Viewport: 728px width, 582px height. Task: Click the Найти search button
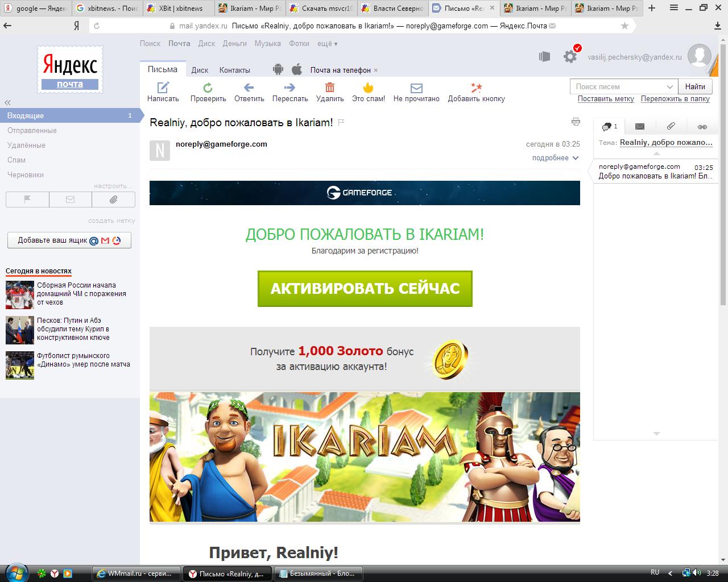point(695,86)
